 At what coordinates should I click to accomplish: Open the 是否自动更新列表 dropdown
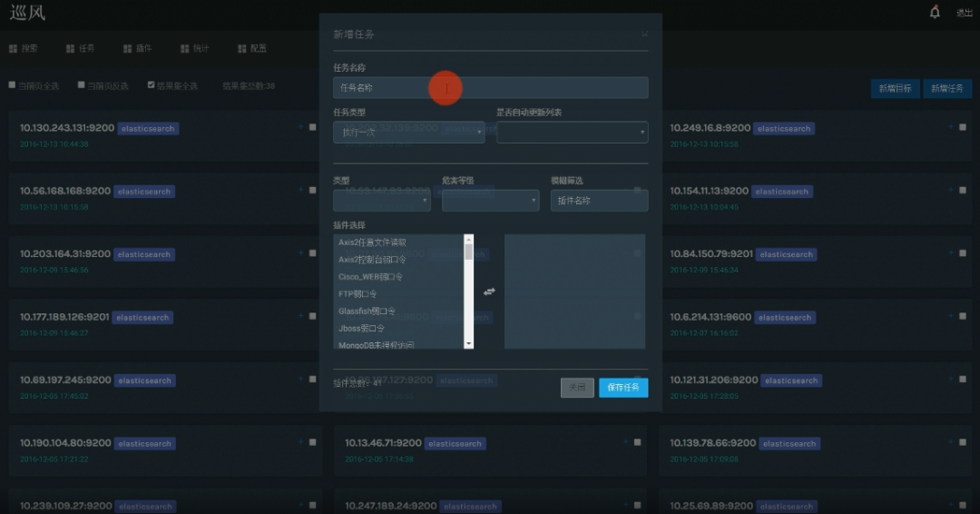[x=572, y=132]
